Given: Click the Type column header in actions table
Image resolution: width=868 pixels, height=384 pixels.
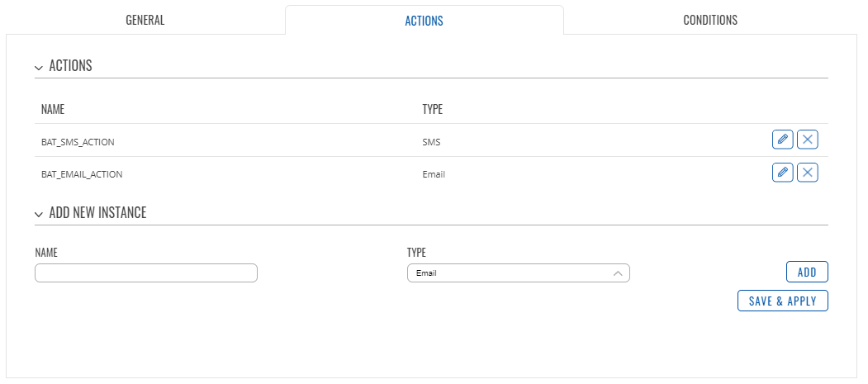Looking at the screenshot, I should tap(433, 109).
